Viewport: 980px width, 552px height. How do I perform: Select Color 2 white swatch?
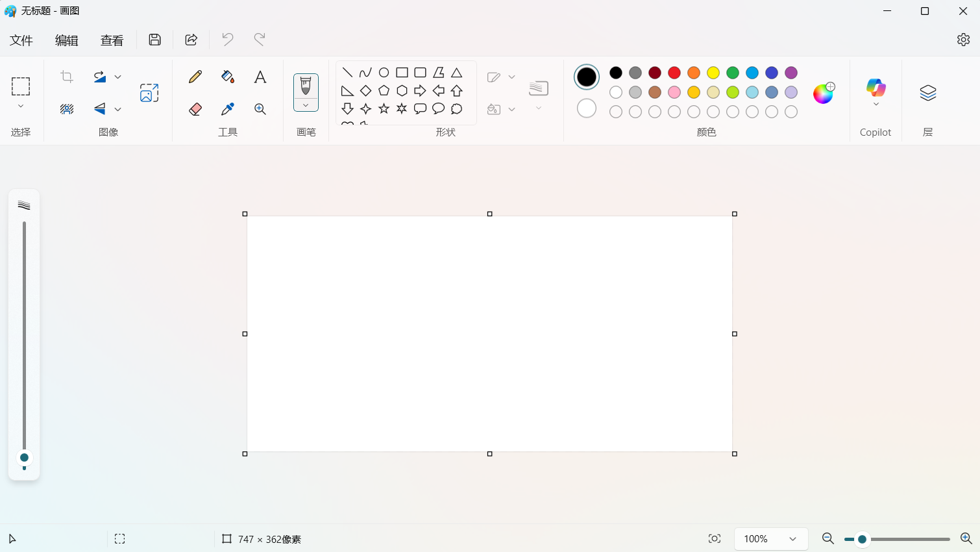tap(587, 108)
